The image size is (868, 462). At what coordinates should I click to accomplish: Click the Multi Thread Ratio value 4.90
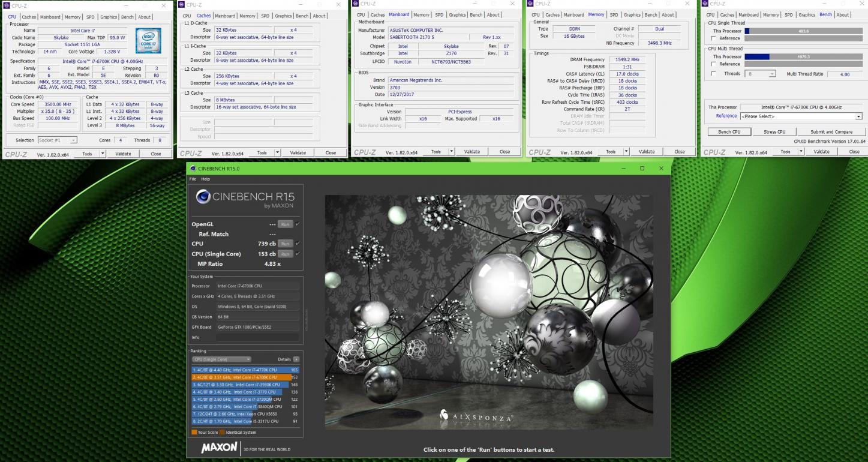click(x=844, y=74)
